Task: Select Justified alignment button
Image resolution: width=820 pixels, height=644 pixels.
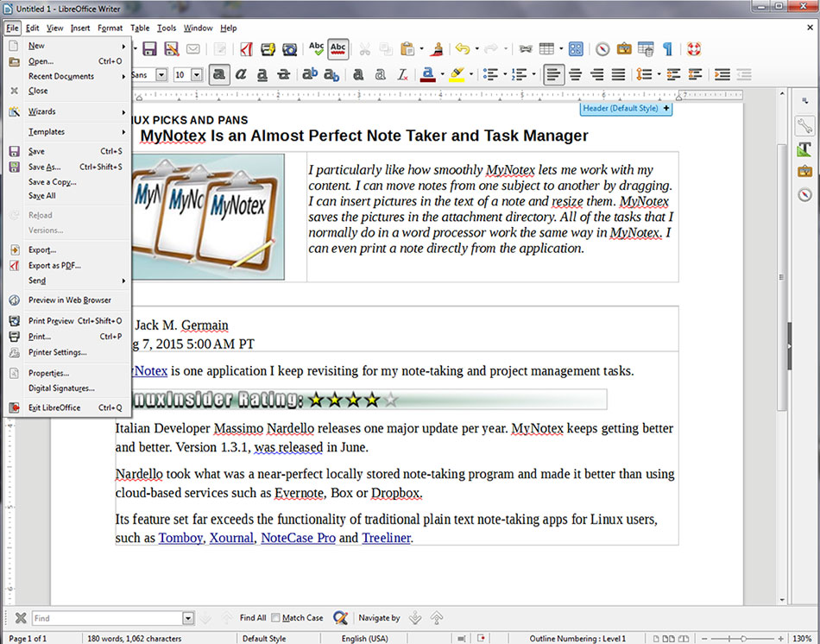Action: point(618,75)
